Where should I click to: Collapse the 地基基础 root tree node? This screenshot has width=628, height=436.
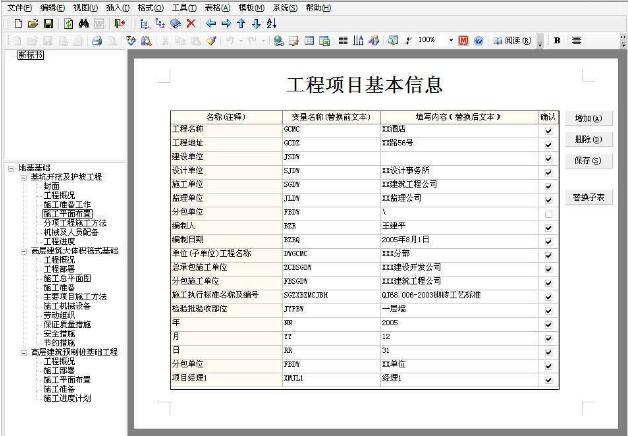coord(11,168)
